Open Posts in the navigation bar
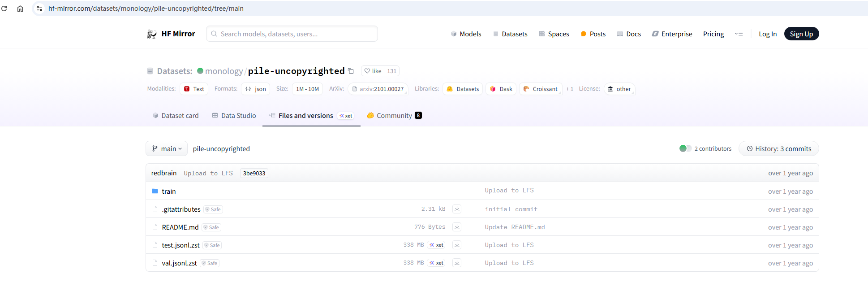Image resolution: width=868 pixels, height=300 pixels. click(x=593, y=34)
